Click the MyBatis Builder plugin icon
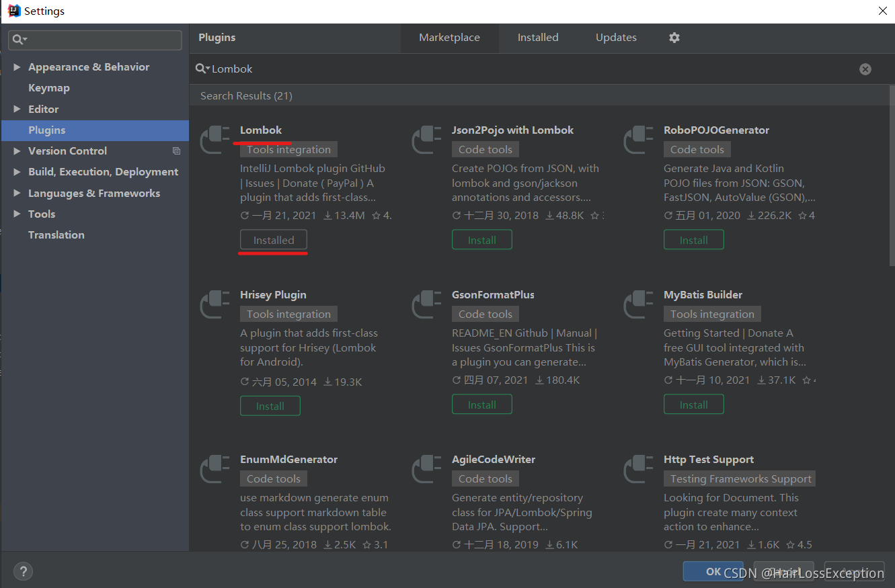Viewport: 895px width, 588px height. (x=639, y=304)
